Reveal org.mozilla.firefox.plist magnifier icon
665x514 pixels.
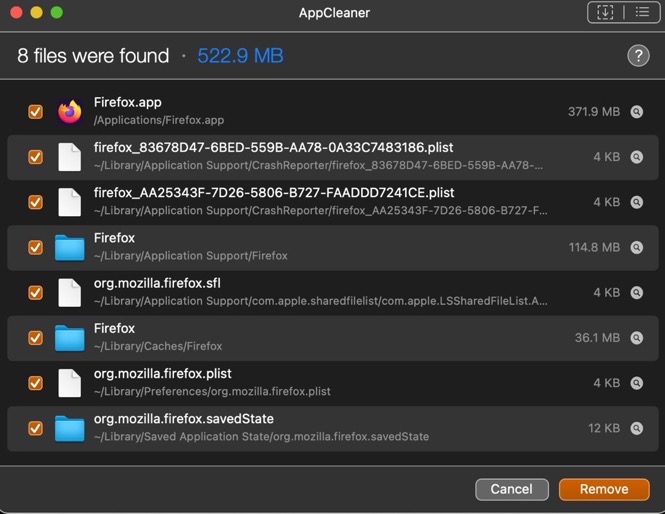[x=637, y=383]
